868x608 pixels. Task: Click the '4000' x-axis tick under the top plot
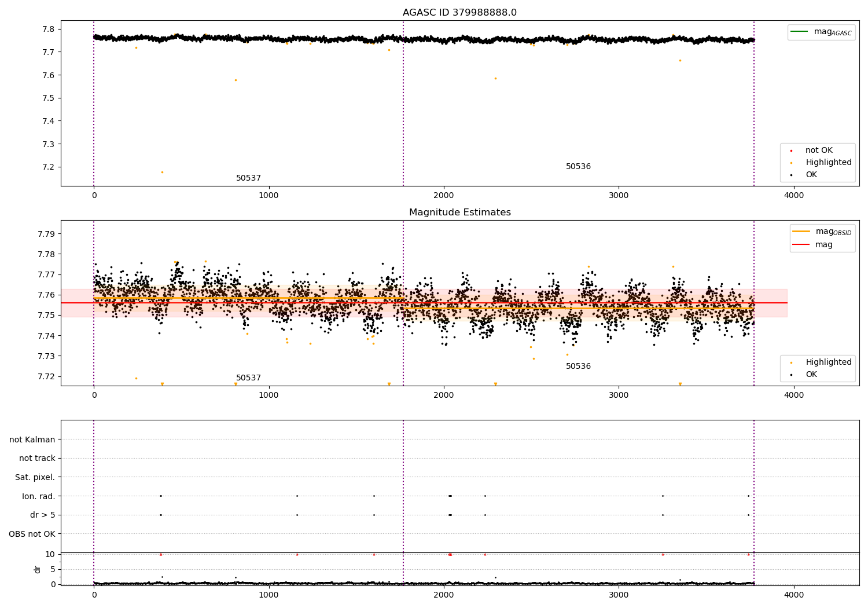pos(794,196)
